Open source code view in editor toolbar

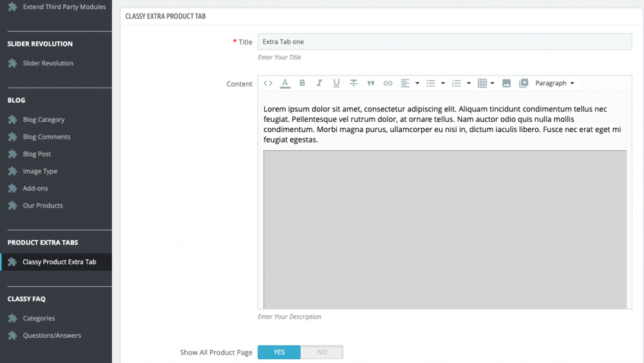click(268, 83)
